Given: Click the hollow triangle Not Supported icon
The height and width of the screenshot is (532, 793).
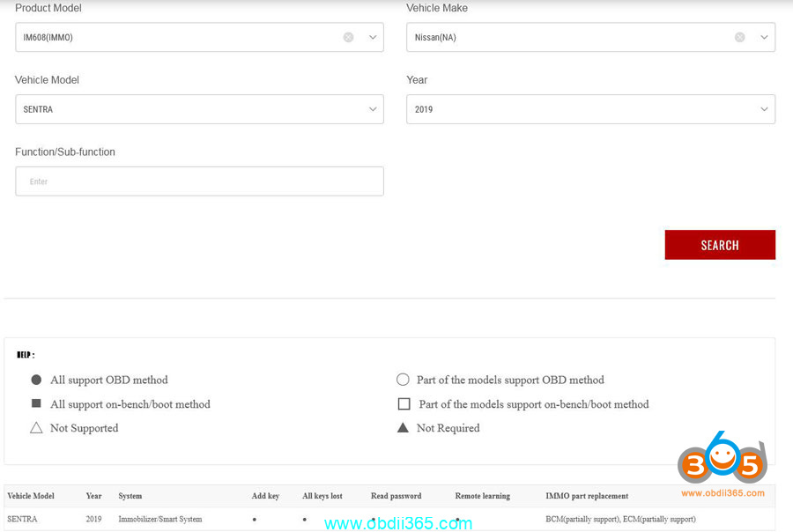Looking at the screenshot, I should 36,428.
